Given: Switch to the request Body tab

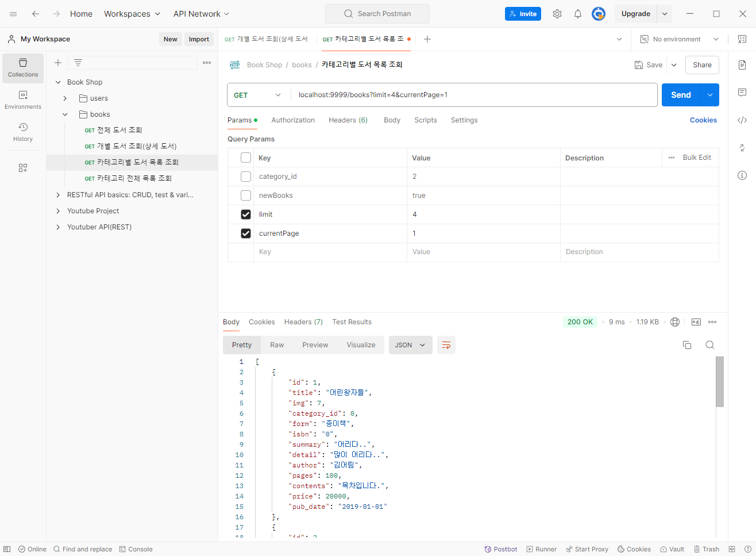Looking at the screenshot, I should point(392,120).
